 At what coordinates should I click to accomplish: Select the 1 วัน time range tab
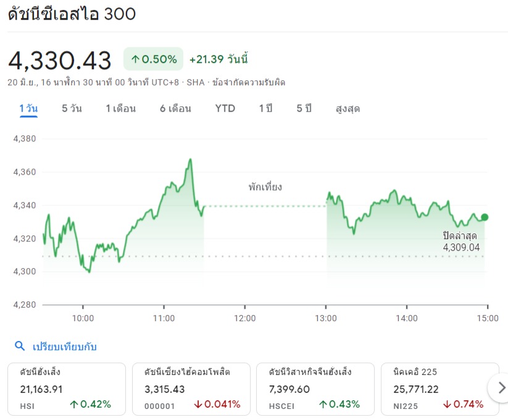pyautogui.click(x=28, y=109)
